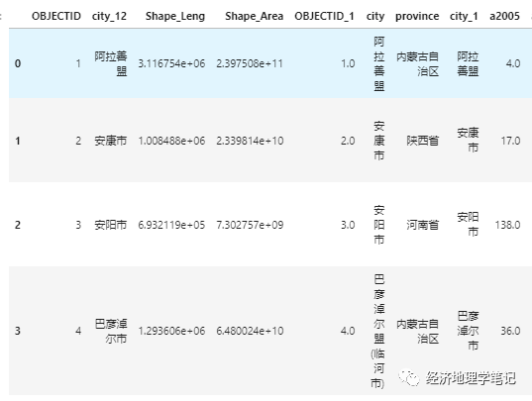Click vertical city cell 安阳市 in row 2
The width and height of the screenshot is (532, 401).
(x=379, y=225)
